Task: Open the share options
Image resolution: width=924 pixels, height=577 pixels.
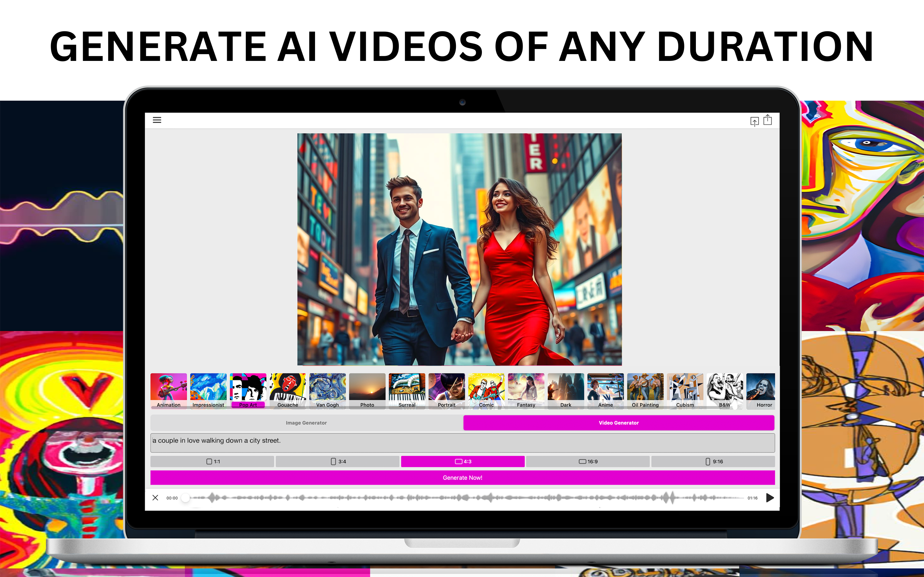Action: click(x=768, y=120)
